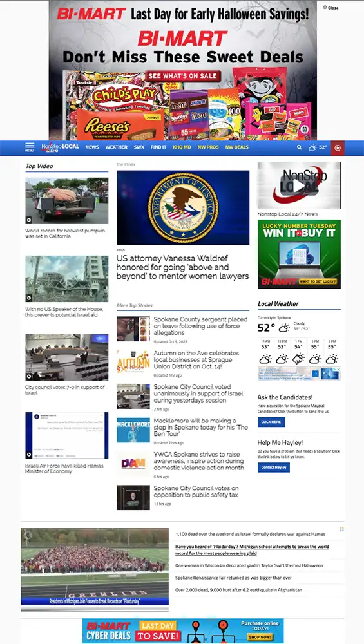Click the play badge on the city council video
This screenshot has height=644, width=364.
[x=29, y=376]
